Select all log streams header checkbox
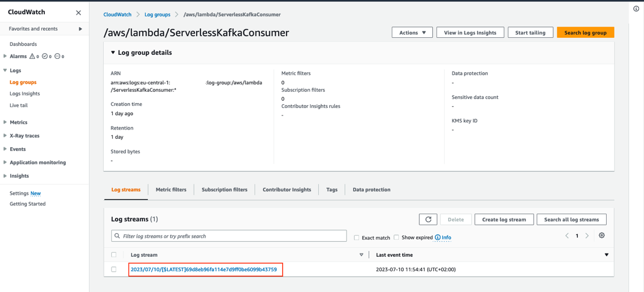This screenshot has width=644, height=292. (114, 255)
